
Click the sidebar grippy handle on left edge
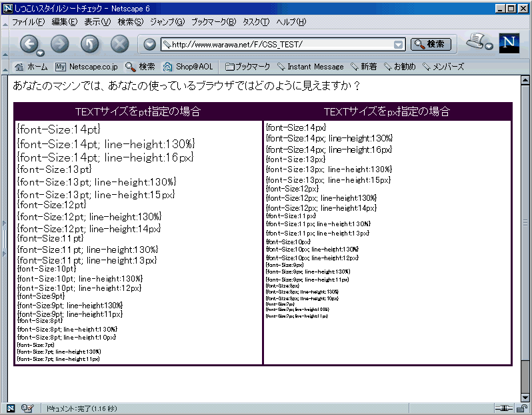[x=5, y=239]
